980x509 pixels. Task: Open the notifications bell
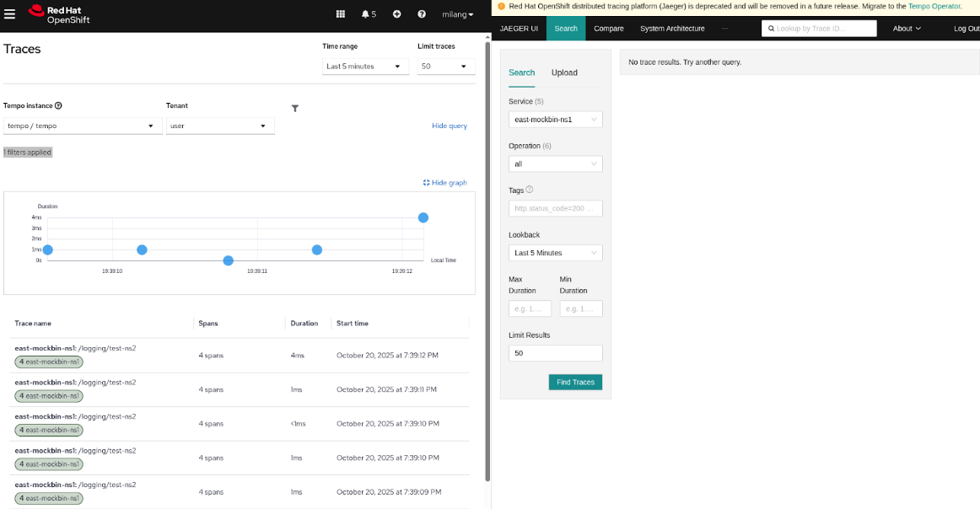(369, 14)
